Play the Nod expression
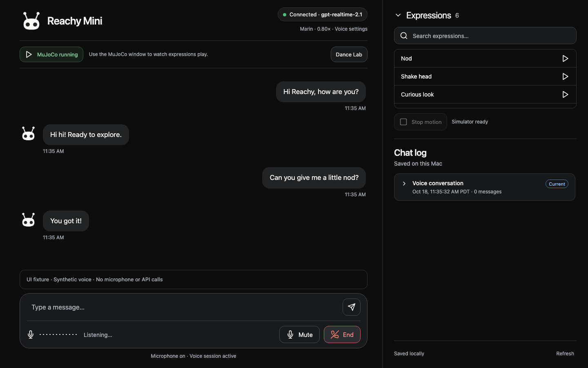588x368 pixels. 565,58
